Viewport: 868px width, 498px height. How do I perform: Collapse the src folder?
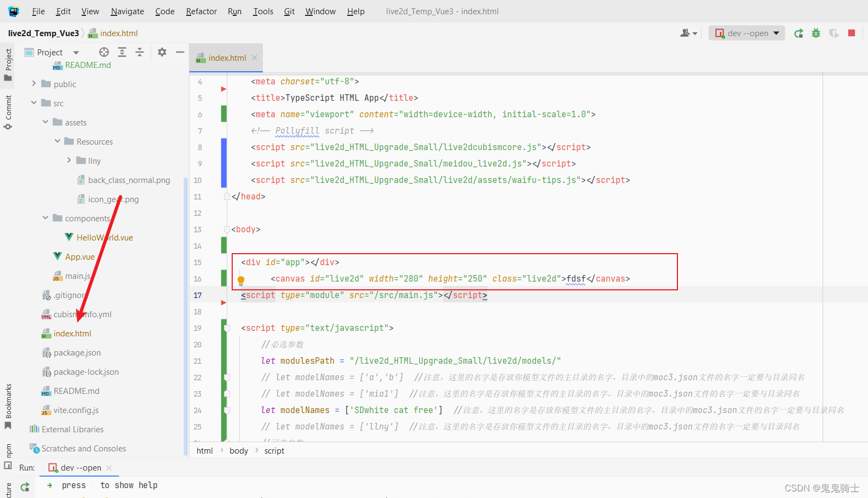click(34, 102)
